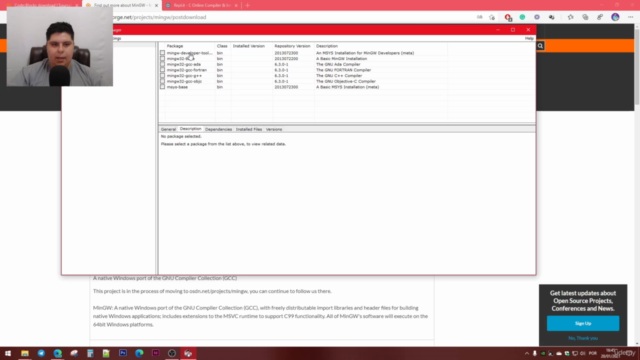Screen dimensions: 640x360
Task: Tick the A Basic MinGW Installation checkbox
Action: 162,59
